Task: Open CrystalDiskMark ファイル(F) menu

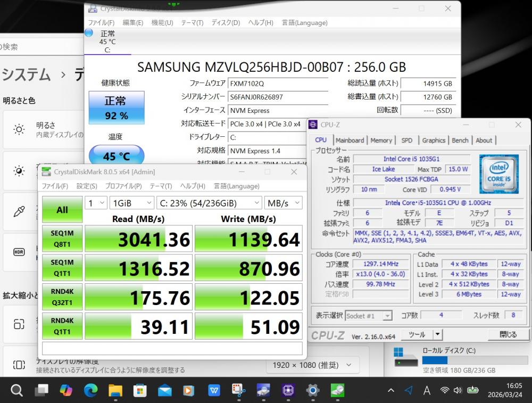Action: point(55,186)
